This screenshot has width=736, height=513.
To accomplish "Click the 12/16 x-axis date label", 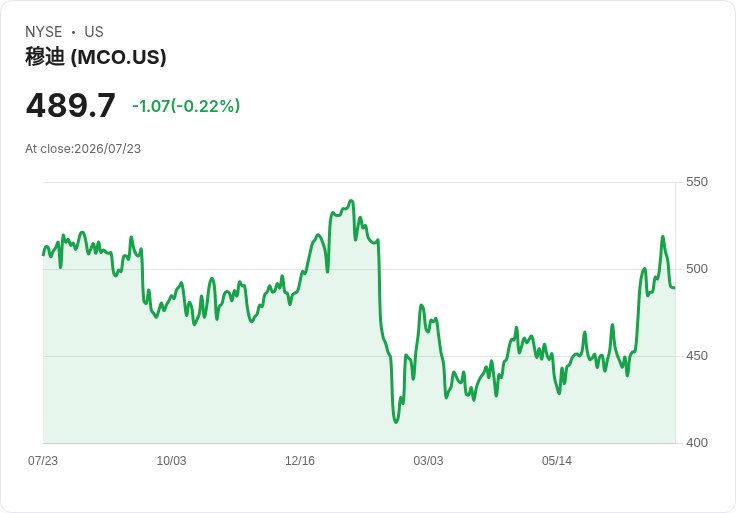I will (x=300, y=461).
